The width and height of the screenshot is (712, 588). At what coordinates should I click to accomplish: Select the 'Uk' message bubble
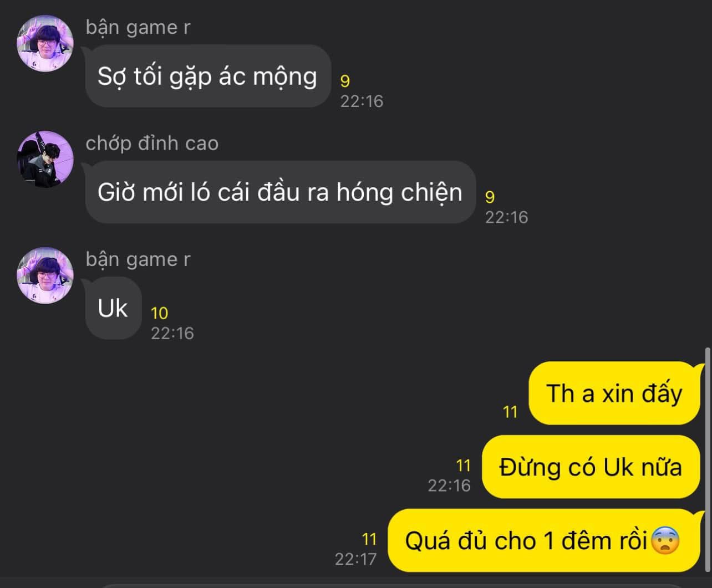point(113,308)
